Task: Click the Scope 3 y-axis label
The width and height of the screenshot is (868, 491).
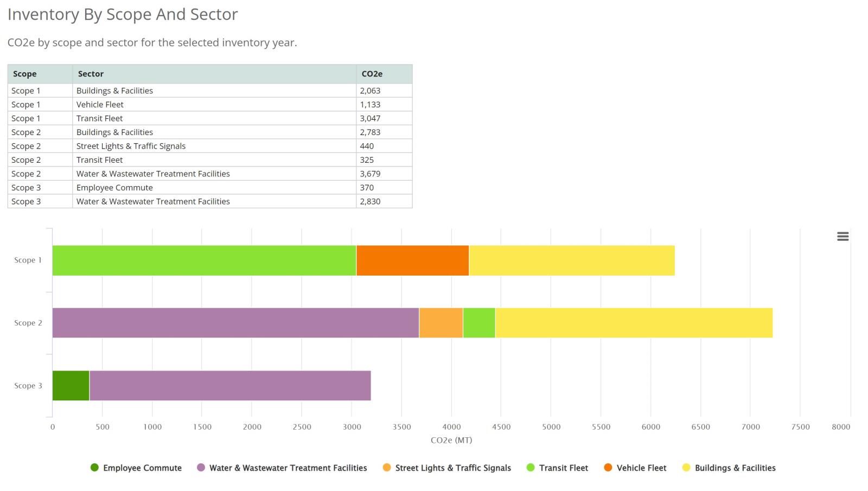Action: pos(28,386)
